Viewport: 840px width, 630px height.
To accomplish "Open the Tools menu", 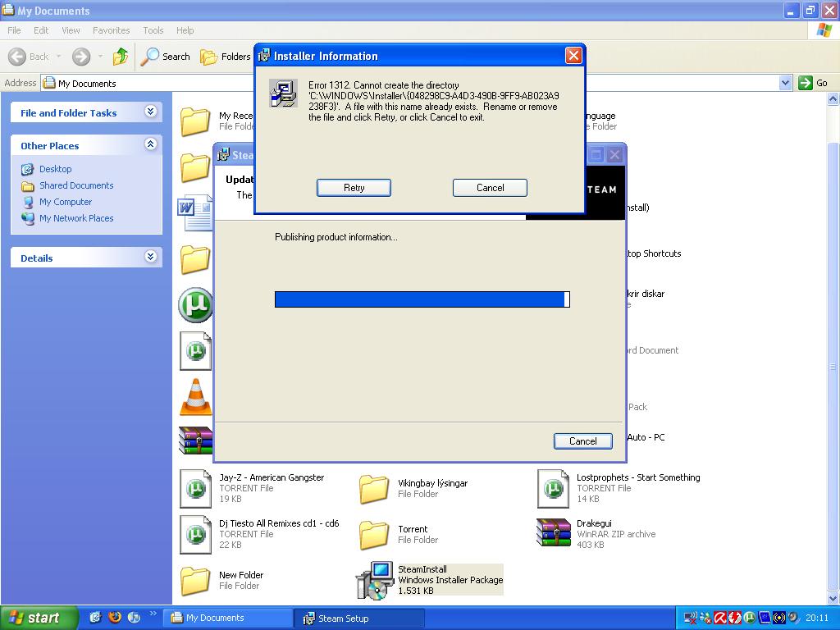I will [153, 30].
